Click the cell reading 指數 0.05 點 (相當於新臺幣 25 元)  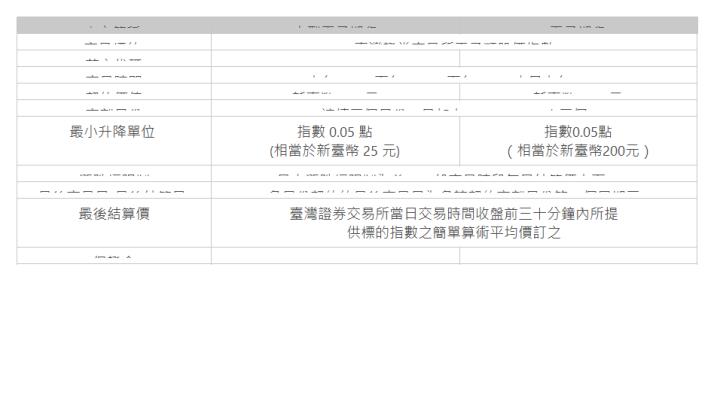point(335,141)
